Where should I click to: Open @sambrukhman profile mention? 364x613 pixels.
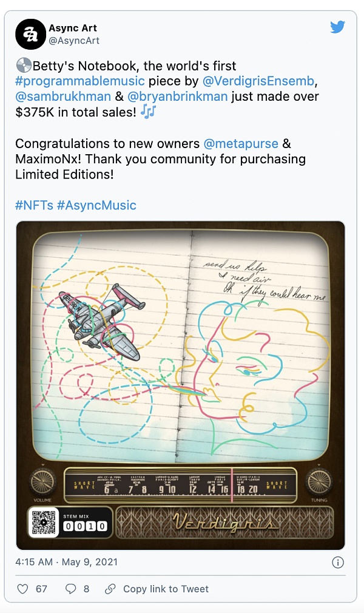click(x=62, y=97)
